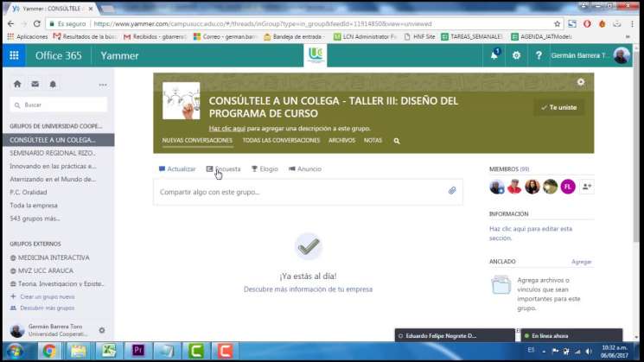Switch to Nuevas Conversaciones tab

(197, 140)
